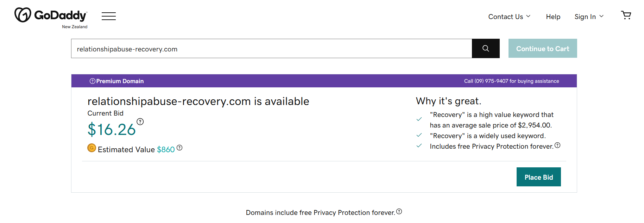This screenshot has width=644, height=223.
Task: Click the Premium Domain banner label
Action: pos(120,81)
